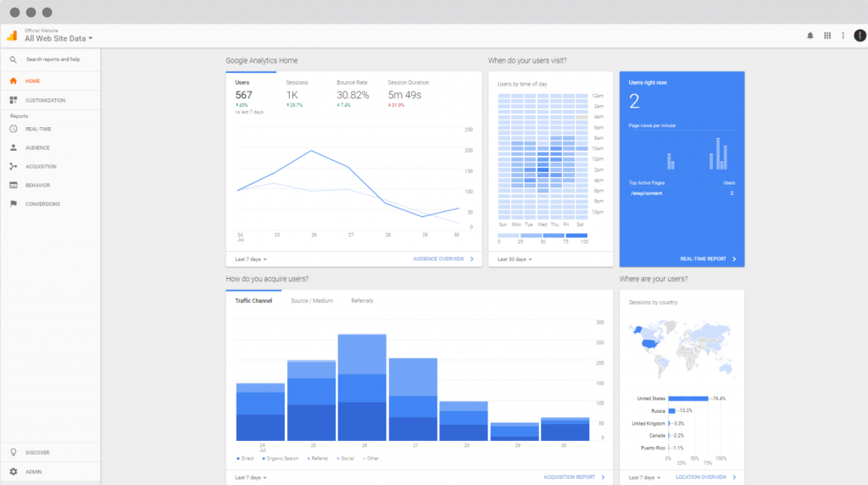Click the Other legend item
868x485 pixels.
pyautogui.click(x=371, y=459)
